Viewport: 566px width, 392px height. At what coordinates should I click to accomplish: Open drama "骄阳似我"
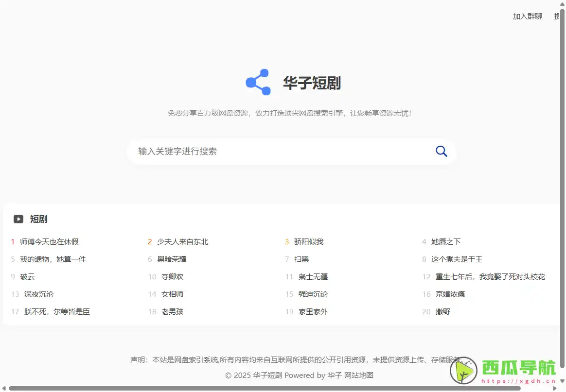[308, 241]
